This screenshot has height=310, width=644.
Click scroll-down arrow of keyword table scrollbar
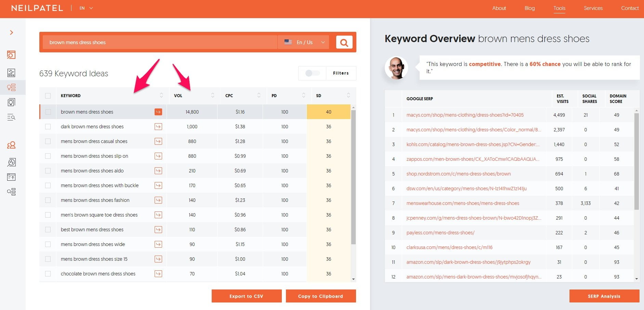[353, 279]
